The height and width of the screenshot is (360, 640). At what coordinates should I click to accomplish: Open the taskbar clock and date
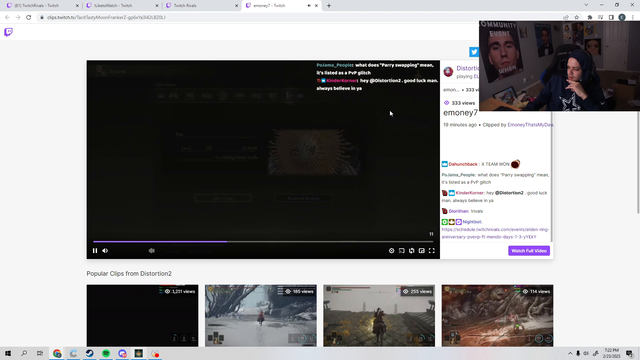(611, 353)
